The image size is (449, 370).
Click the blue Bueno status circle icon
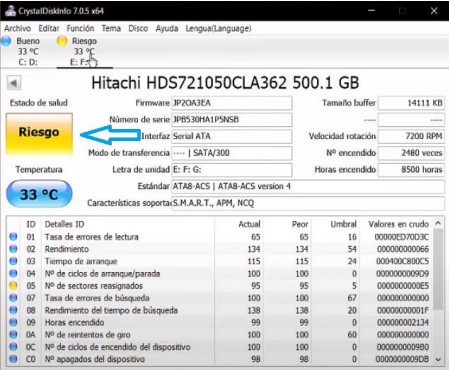(x=6, y=41)
